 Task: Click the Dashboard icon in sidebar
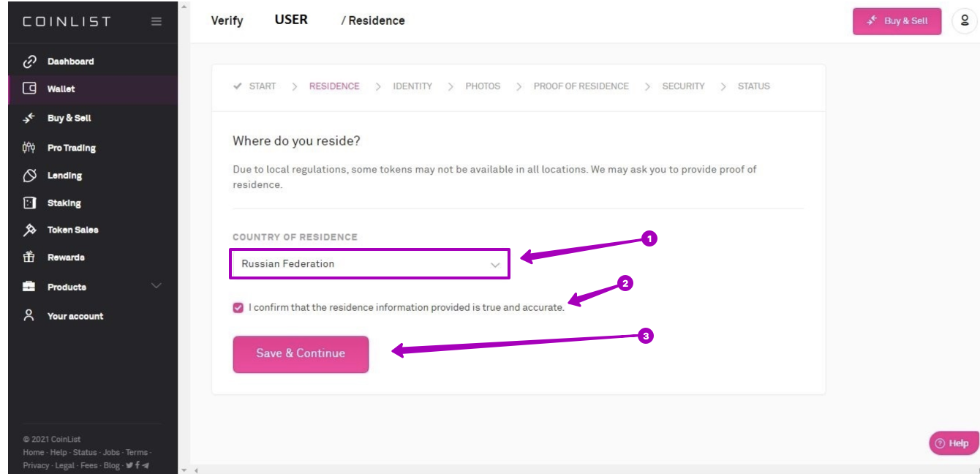point(30,61)
